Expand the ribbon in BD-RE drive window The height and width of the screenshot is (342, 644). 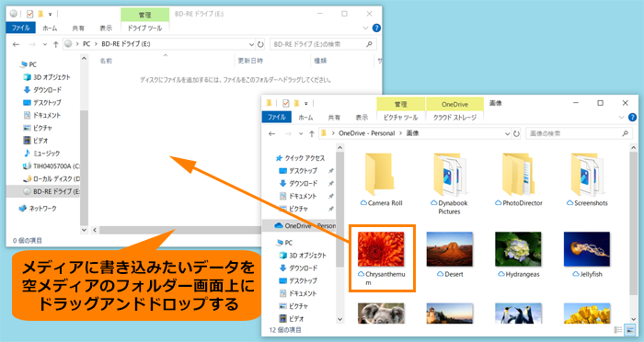click(365, 28)
